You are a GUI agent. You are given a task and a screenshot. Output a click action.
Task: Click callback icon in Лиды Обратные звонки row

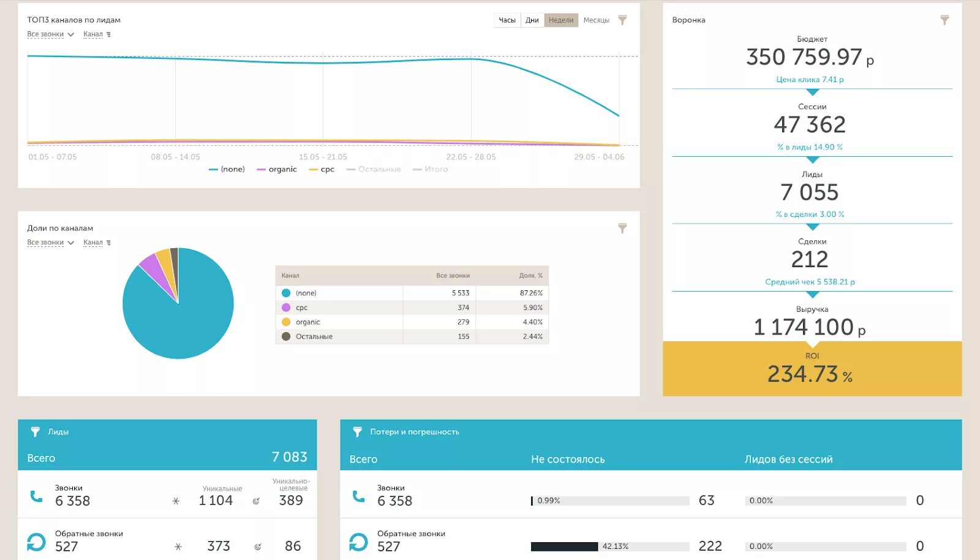[x=36, y=542]
